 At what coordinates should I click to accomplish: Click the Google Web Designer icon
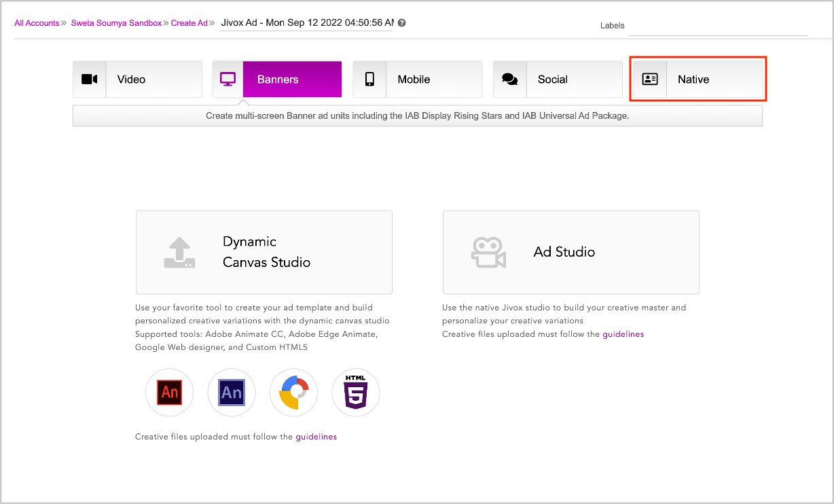pyautogui.click(x=294, y=393)
